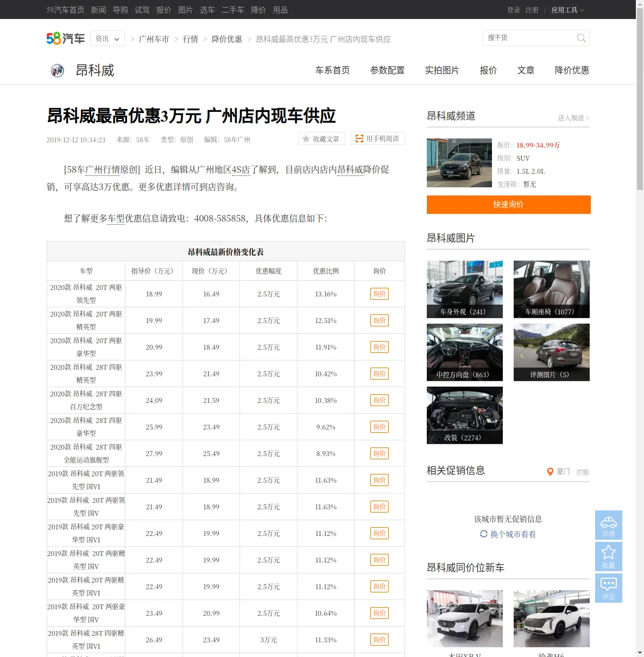The height and width of the screenshot is (657, 644).
Task: Click the 昂科威 series title
Action: coord(95,71)
